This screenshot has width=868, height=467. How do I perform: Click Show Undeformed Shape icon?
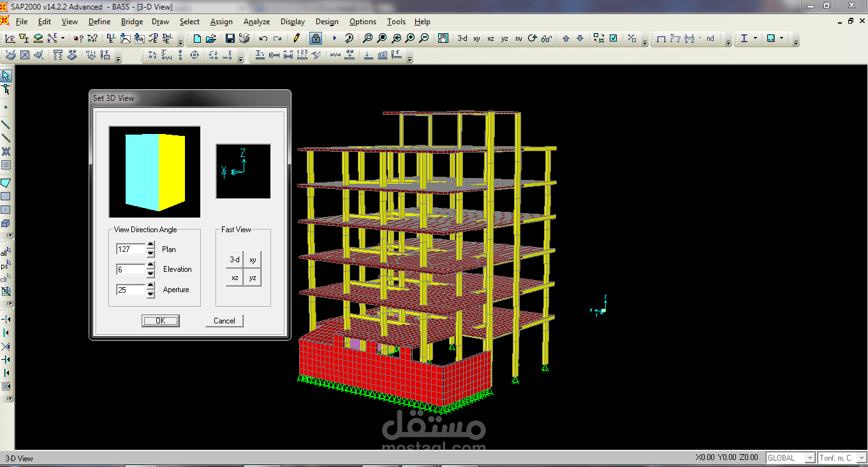click(661, 38)
